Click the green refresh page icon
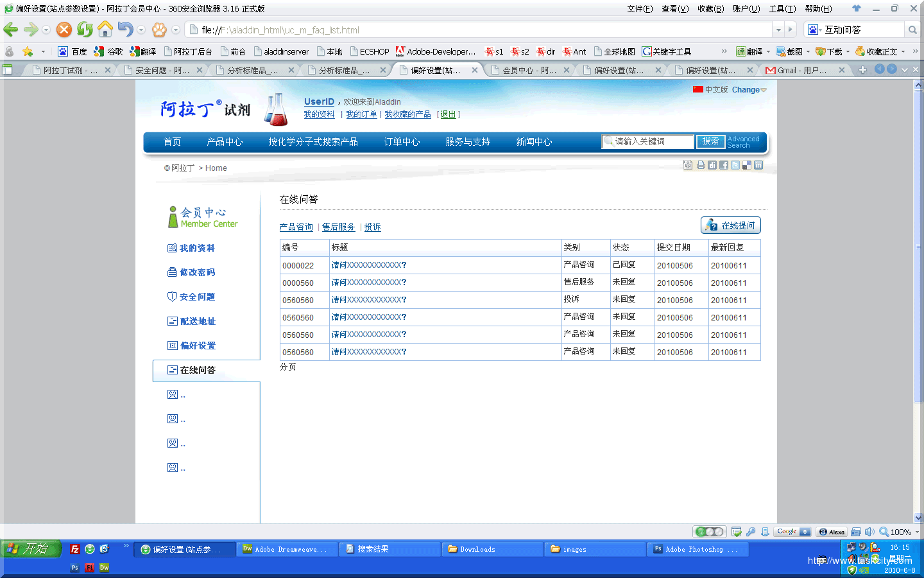 84,30
